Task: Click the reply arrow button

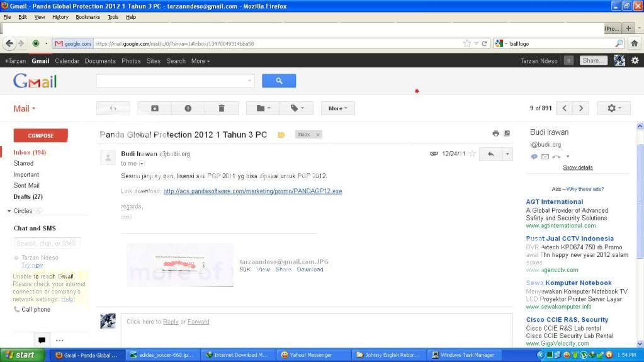Action: (491, 154)
